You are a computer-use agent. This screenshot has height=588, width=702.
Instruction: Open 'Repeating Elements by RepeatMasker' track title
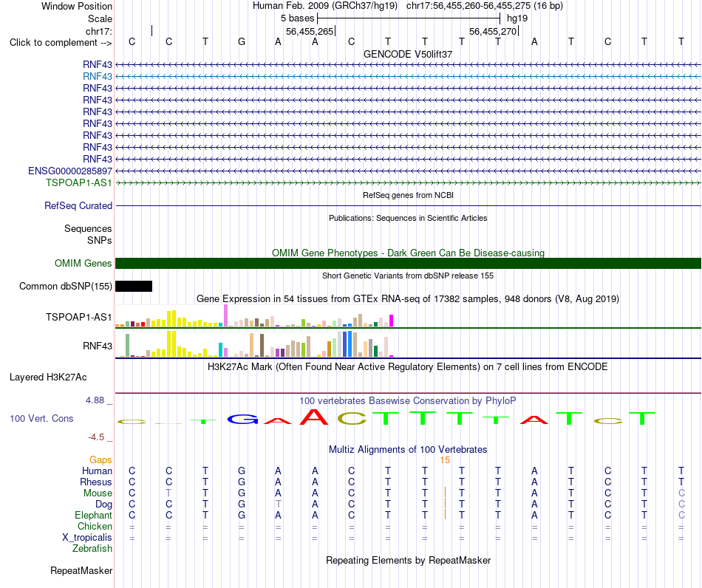pos(408,560)
